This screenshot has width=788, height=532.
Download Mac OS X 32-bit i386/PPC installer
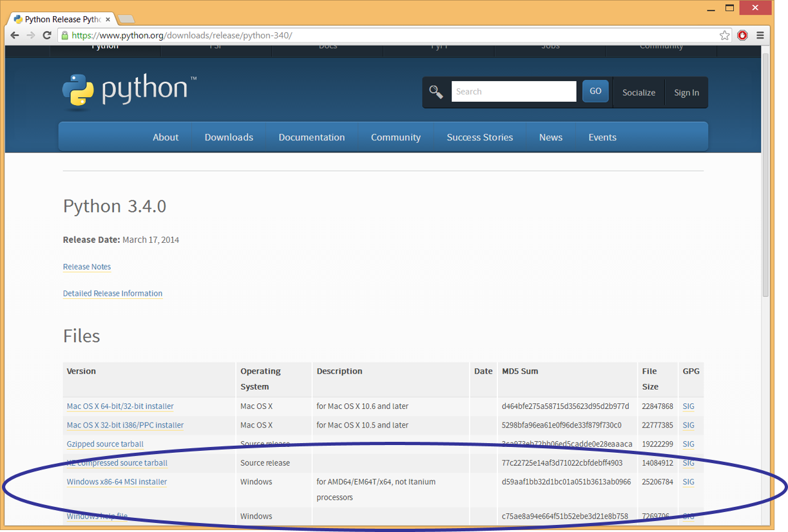click(x=125, y=425)
